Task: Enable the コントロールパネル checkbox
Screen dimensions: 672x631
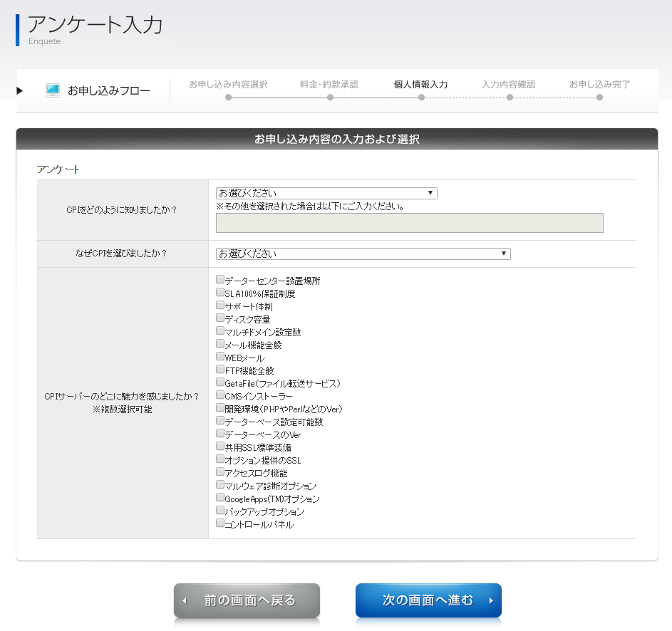Action: click(220, 523)
